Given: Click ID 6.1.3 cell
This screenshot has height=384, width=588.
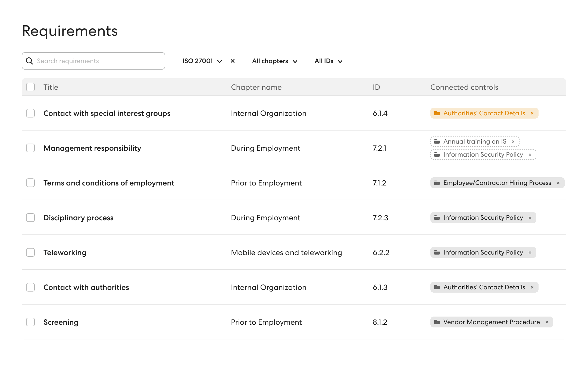Looking at the screenshot, I should pyautogui.click(x=380, y=287).
